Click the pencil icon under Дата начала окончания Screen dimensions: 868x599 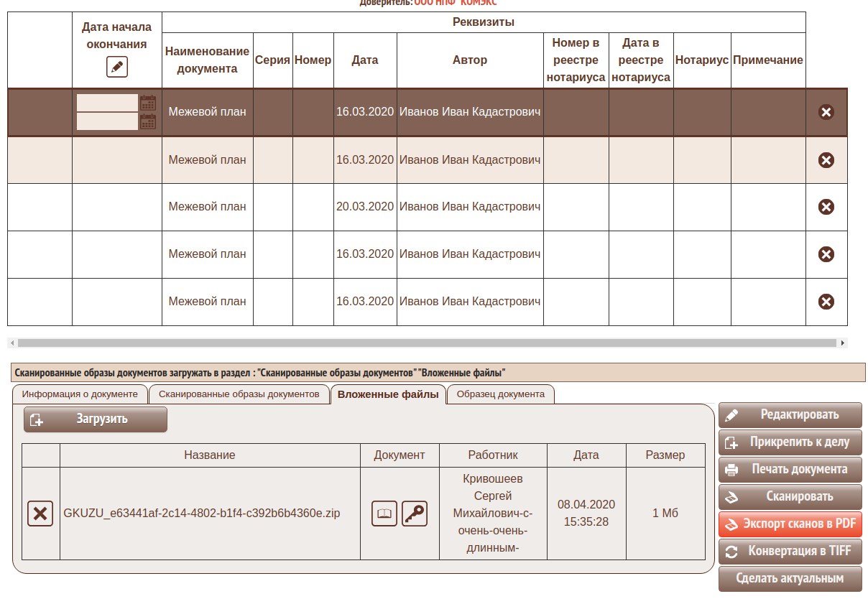pos(117,68)
